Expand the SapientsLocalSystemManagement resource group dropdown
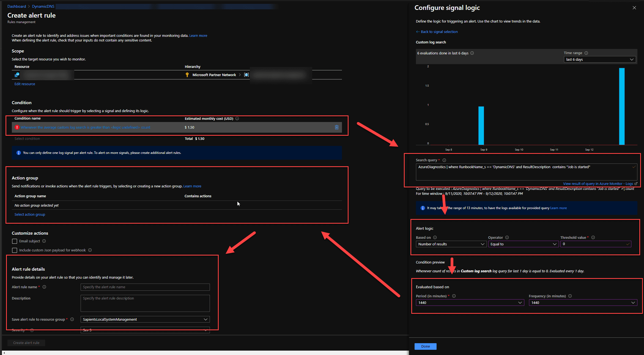This screenshot has height=355, width=644. point(145,319)
